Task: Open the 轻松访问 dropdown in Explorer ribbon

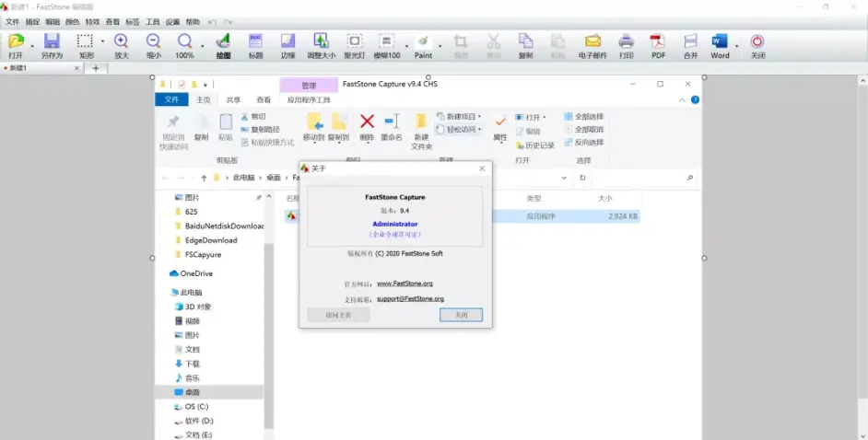Action: pyautogui.click(x=459, y=130)
